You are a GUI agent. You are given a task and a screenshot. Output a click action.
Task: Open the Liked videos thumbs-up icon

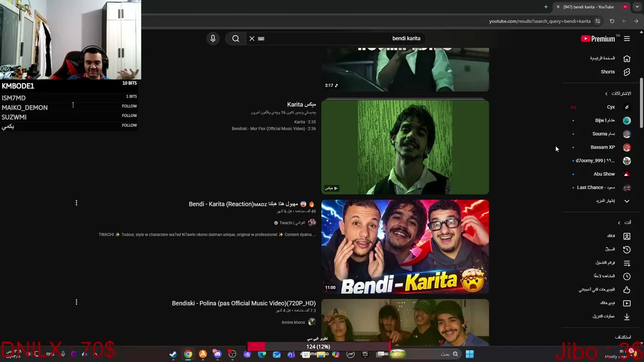pyautogui.click(x=627, y=290)
